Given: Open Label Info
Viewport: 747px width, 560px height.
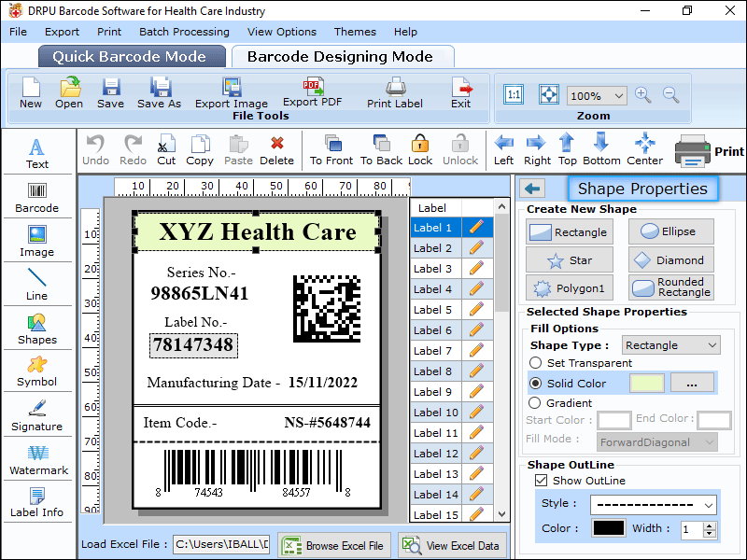Looking at the screenshot, I should 37,502.
